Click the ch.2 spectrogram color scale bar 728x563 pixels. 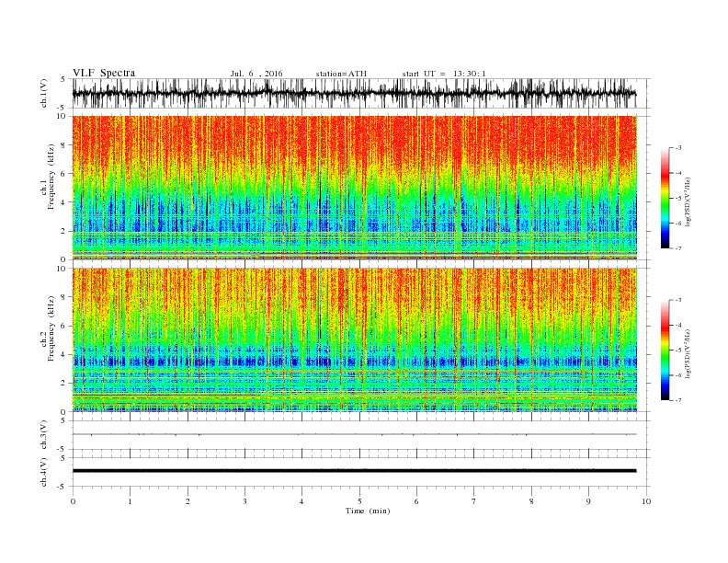[x=665, y=350]
